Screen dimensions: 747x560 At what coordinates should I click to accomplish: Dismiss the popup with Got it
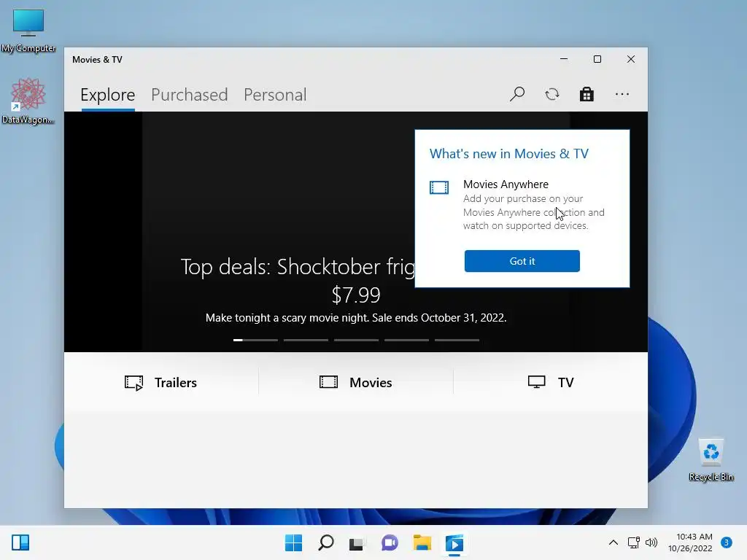[522, 261]
